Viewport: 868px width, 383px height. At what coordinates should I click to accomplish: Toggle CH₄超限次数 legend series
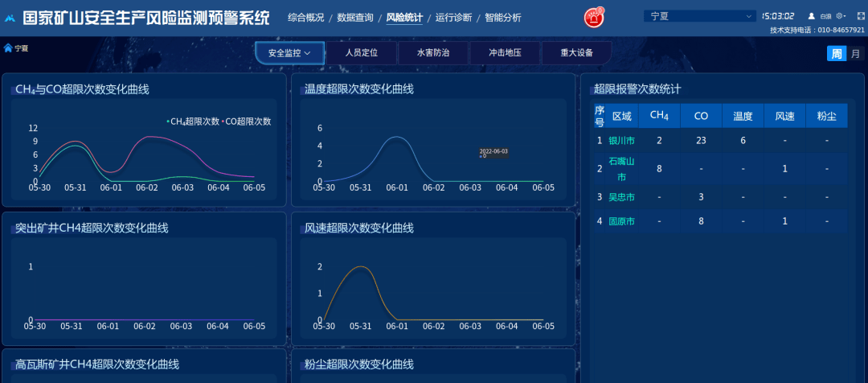[193, 121]
